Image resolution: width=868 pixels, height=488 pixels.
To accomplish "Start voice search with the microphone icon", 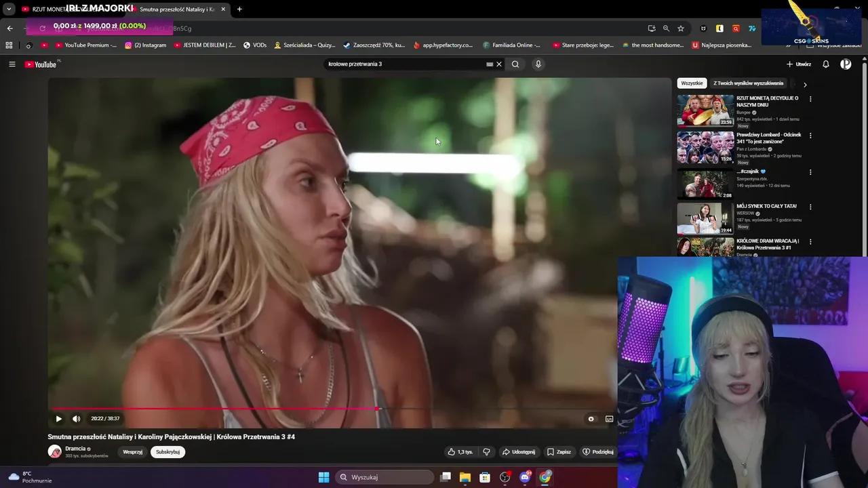I will [x=538, y=64].
